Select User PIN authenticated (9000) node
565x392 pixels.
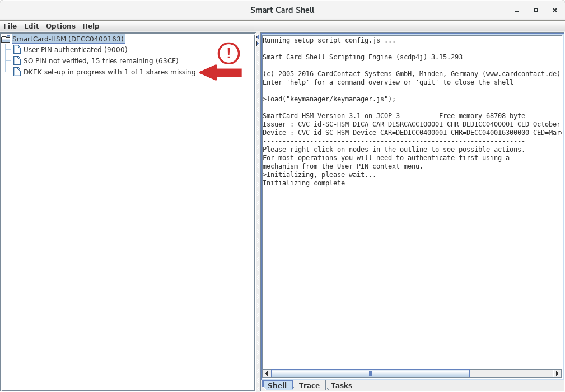tap(75, 50)
